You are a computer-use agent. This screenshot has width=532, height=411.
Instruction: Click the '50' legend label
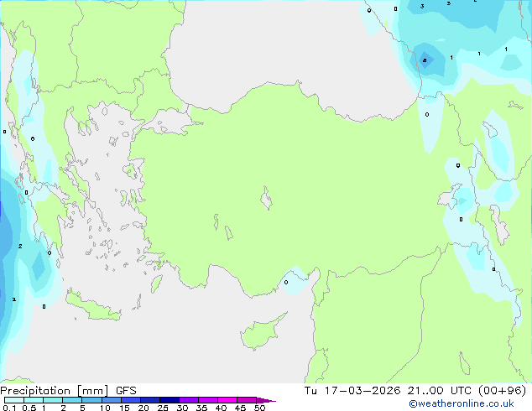(259, 408)
